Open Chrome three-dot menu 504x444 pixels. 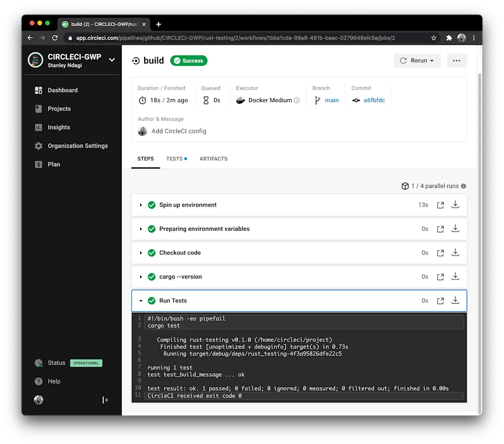[474, 38]
